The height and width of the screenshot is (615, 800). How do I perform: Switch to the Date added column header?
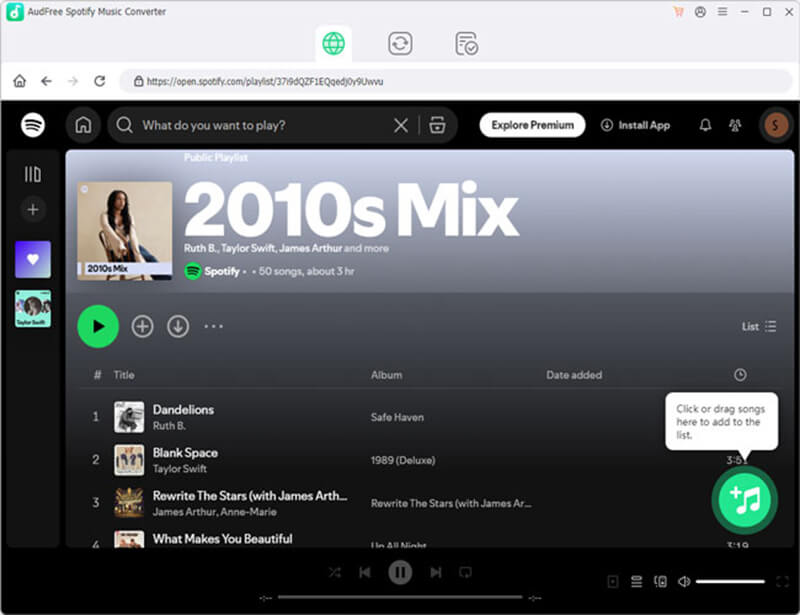tap(573, 374)
